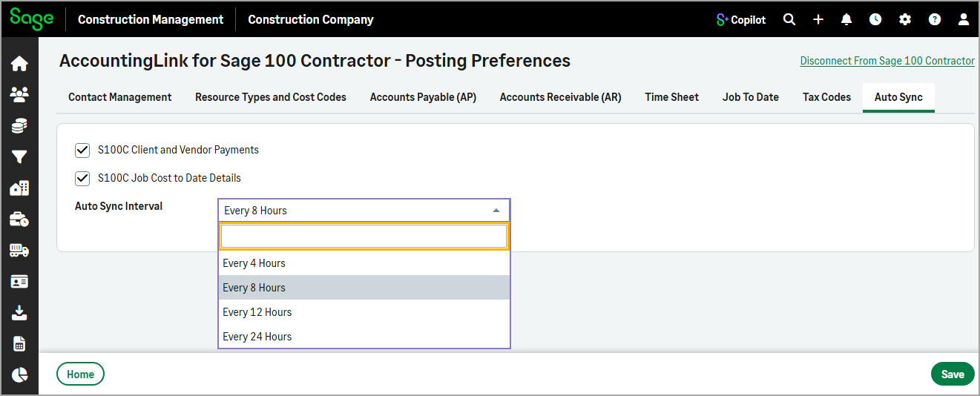Select Every 4 Hours option
The height and width of the screenshot is (396, 980).
pos(254,263)
